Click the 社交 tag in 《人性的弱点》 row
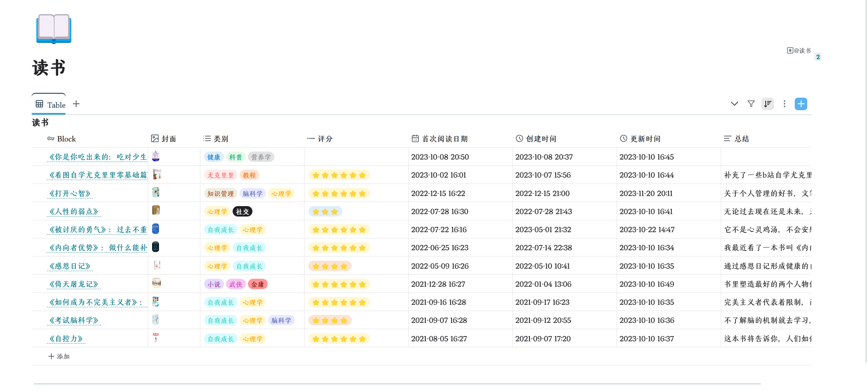The width and height of the screenshot is (868, 391). coord(242,212)
